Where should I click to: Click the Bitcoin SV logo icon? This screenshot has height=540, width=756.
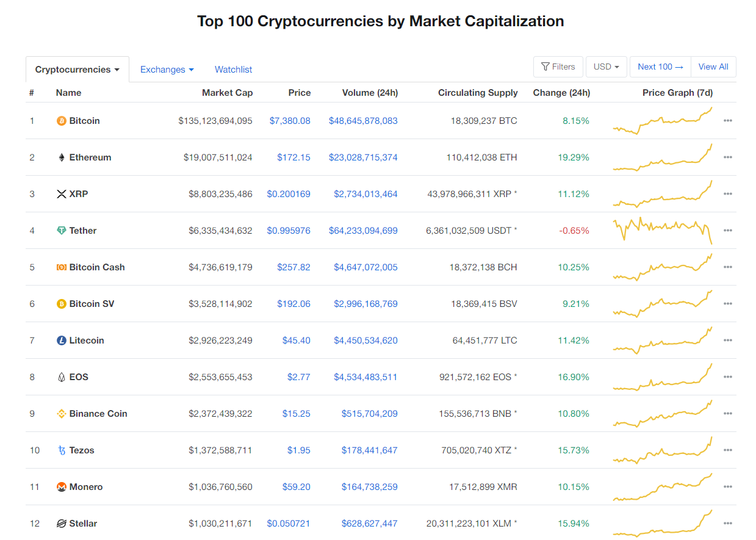click(x=61, y=304)
